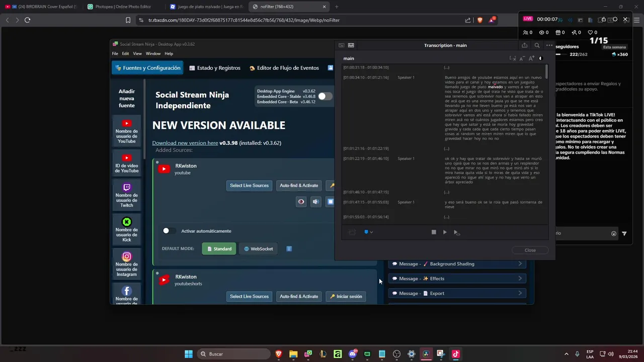
Task: Increase transcription font size (A+)
Action: (531, 58)
